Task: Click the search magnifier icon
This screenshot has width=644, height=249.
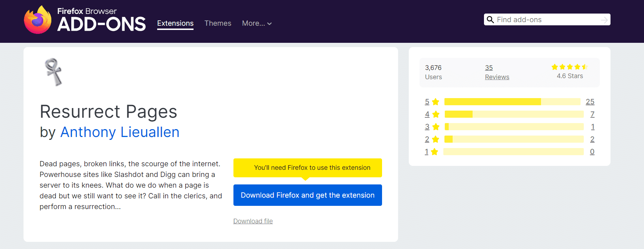Action: (x=490, y=20)
